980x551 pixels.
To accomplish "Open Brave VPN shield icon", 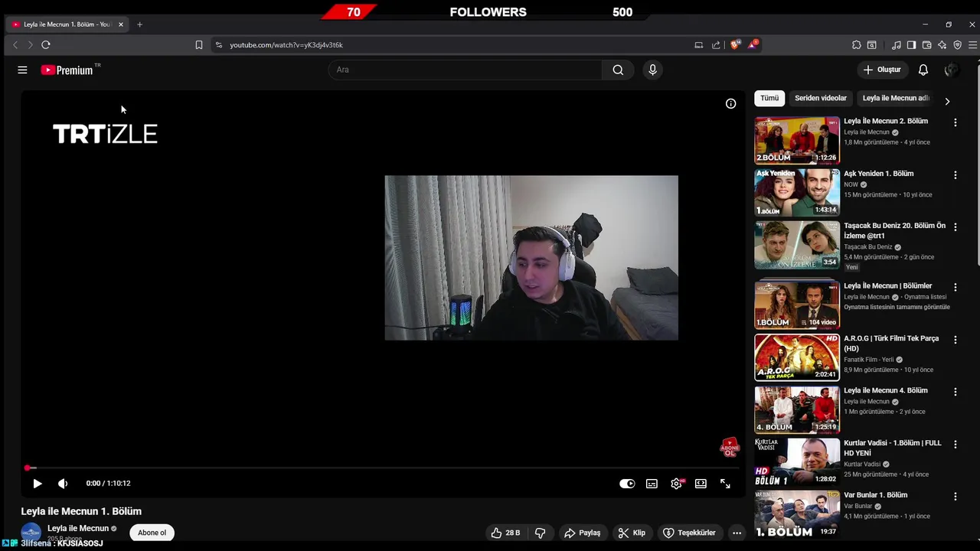I will 957,45.
